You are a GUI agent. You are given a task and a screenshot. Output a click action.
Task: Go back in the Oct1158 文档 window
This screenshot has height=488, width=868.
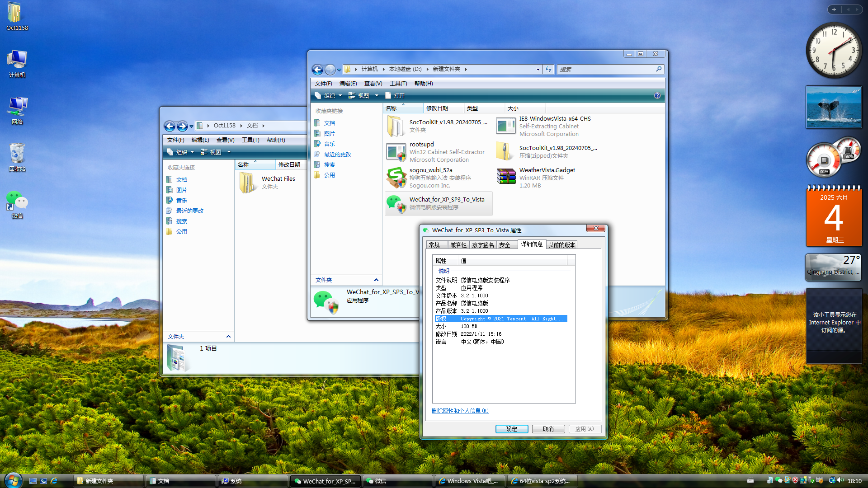tap(170, 126)
